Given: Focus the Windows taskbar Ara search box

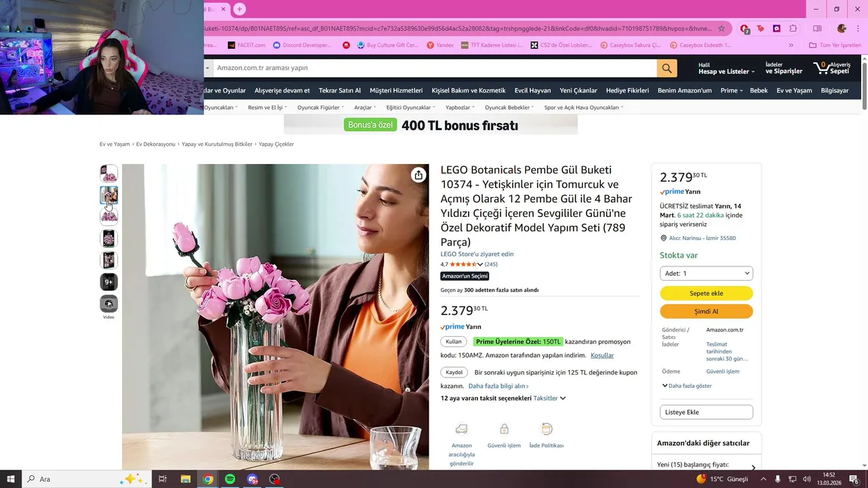Looking at the screenshot, I should point(87,479).
